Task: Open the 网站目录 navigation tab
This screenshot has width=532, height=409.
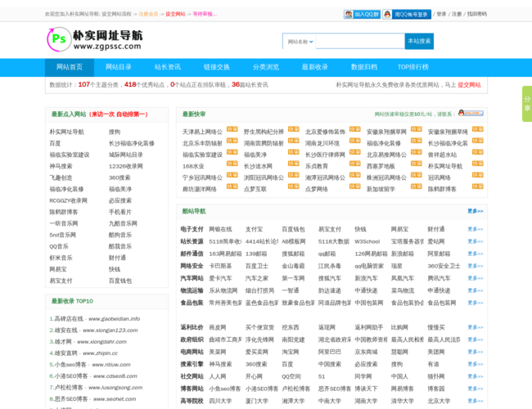Action: click(x=119, y=67)
